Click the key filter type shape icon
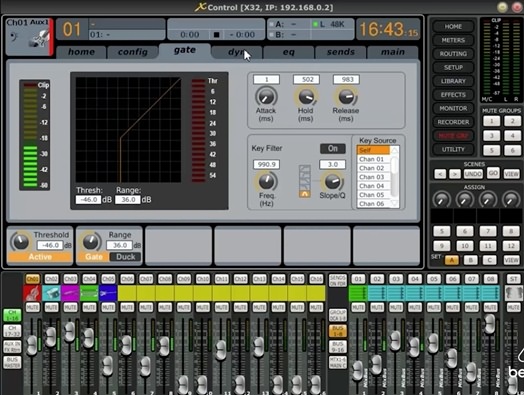Screen dimensions: 524x395 click(x=304, y=181)
